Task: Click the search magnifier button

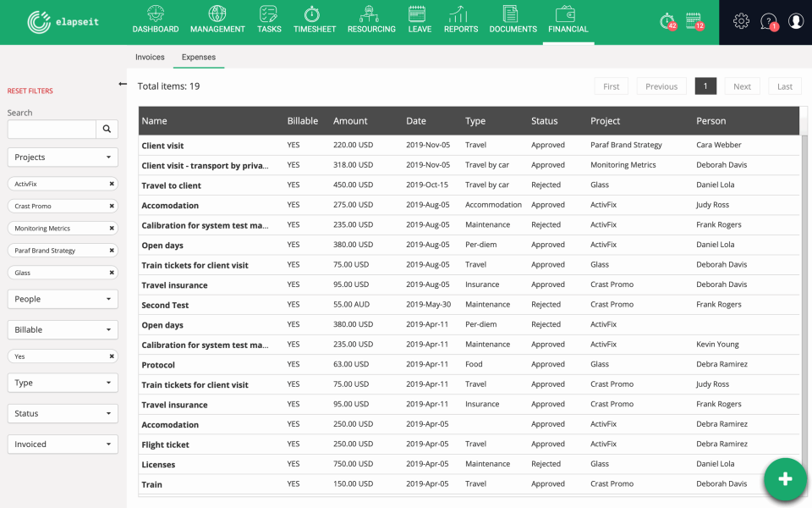Action: 107,129
